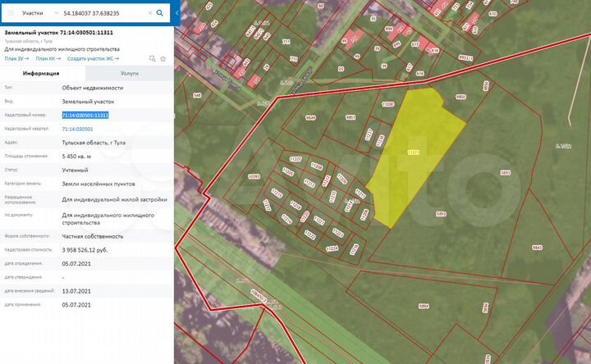
Task: Click Создать участок ЖС link
Action: (x=93, y=59)
